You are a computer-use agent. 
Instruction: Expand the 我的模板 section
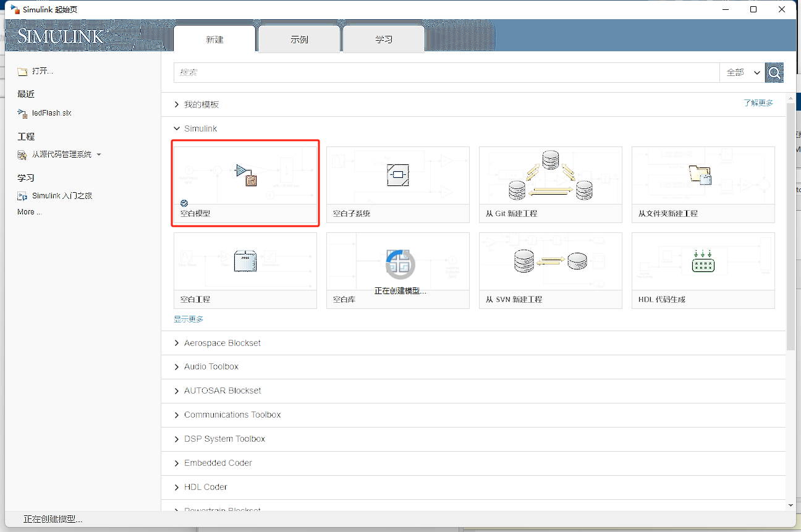coord(177,104)
